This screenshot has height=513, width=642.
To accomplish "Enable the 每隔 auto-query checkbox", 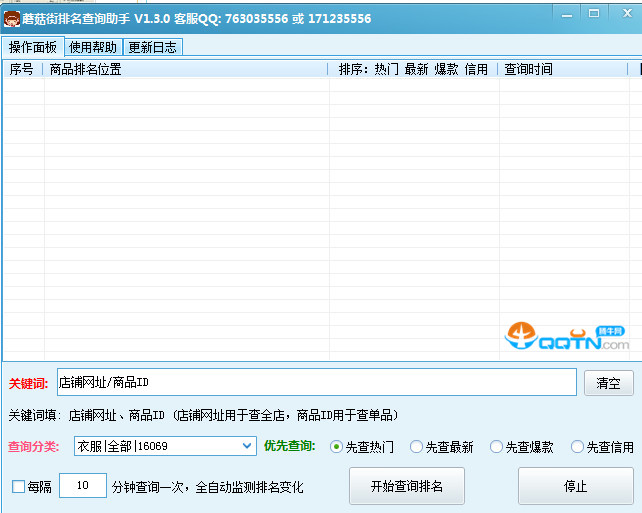I will [18, 487].
